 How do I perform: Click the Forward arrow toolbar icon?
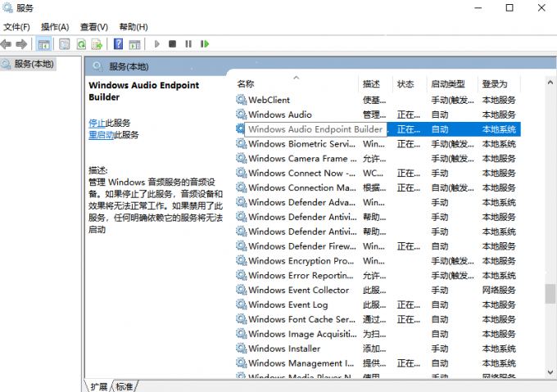click(x=21, y=44)
